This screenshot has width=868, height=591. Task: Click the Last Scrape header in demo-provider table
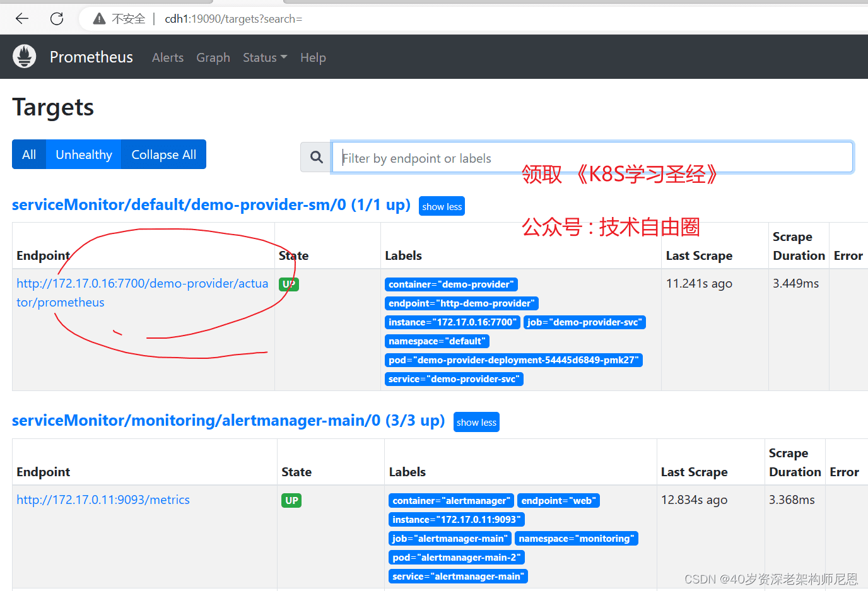[699, 255]
